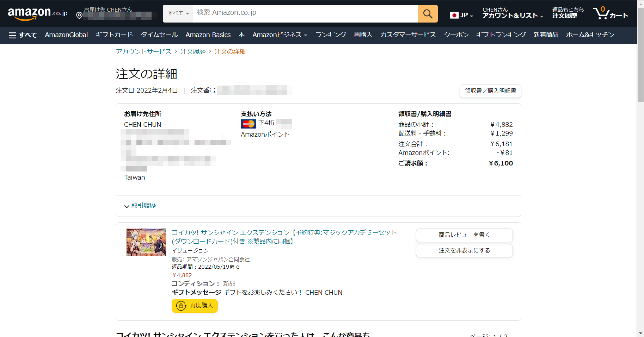Go to 注文履歴 breadcrumb link
Image resolution: width=644 pixels, height=337 pixels.
pyautogui.click(x=193, y=52)
